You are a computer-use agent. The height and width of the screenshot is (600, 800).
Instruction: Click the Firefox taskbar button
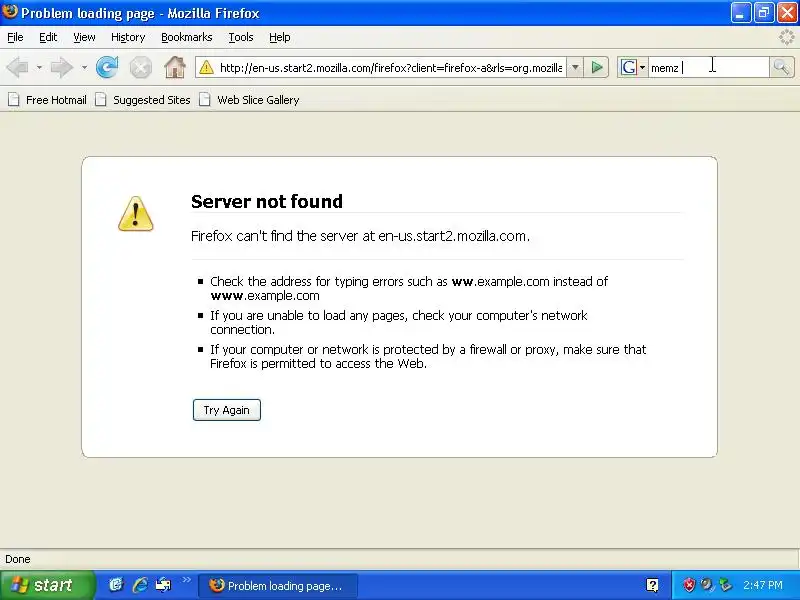[278, 586]
